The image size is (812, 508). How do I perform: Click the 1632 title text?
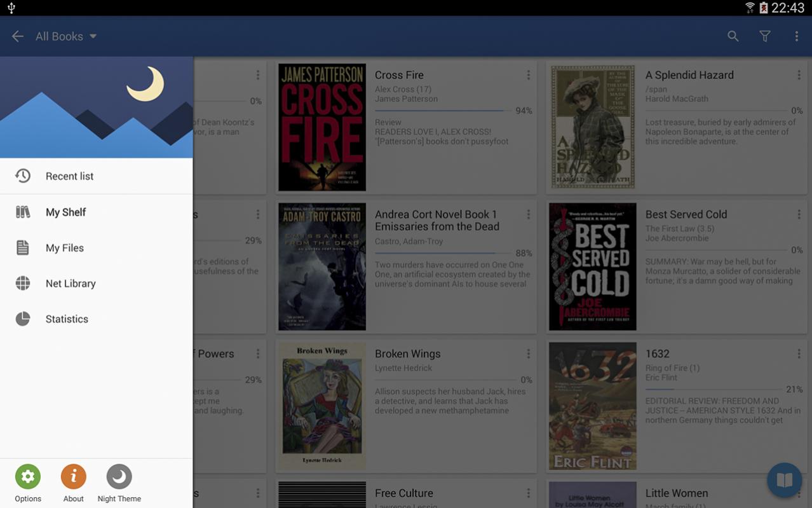click(657, 354)
